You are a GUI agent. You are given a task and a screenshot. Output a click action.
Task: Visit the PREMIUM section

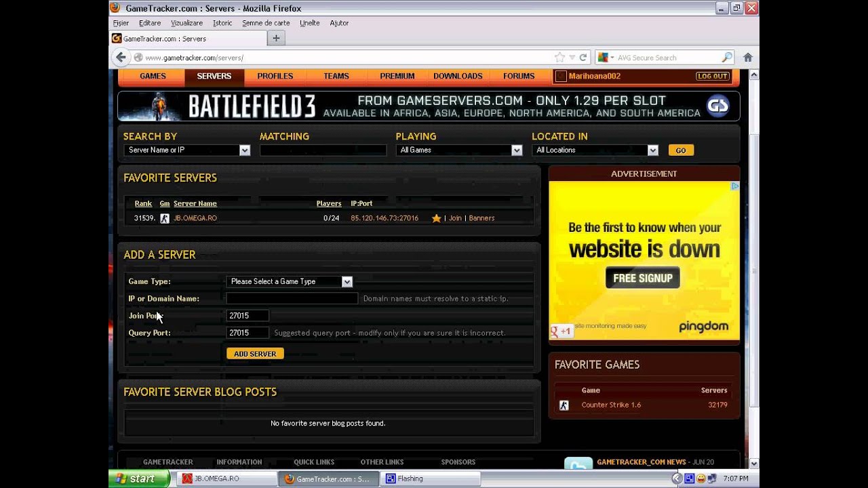pyautogui.click(x=397, y=77)
